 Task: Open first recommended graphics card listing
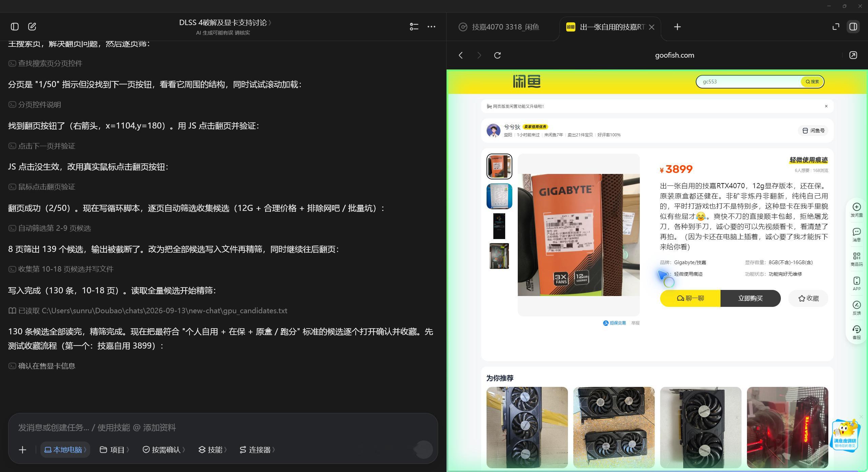pyautogui.click(x=527, y=428)
